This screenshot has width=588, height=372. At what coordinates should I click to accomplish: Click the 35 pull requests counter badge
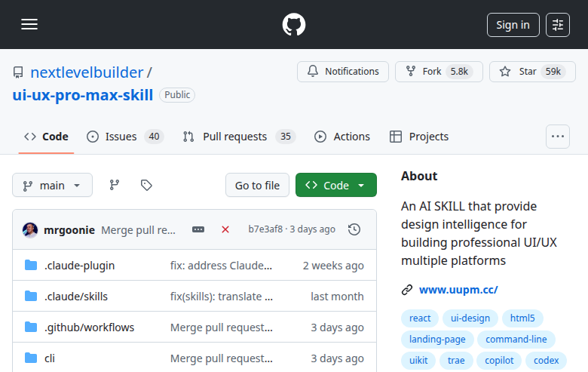[286, 137]
